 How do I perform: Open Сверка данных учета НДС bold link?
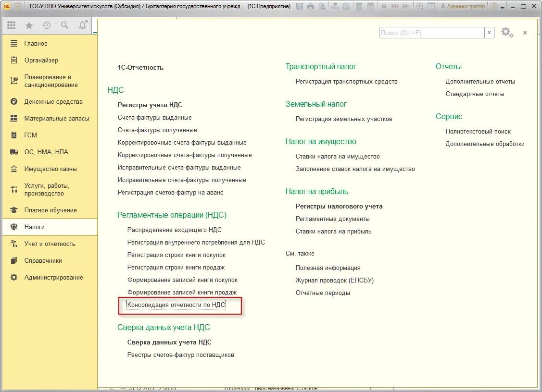pyautogui.click(x=169, y=342)
